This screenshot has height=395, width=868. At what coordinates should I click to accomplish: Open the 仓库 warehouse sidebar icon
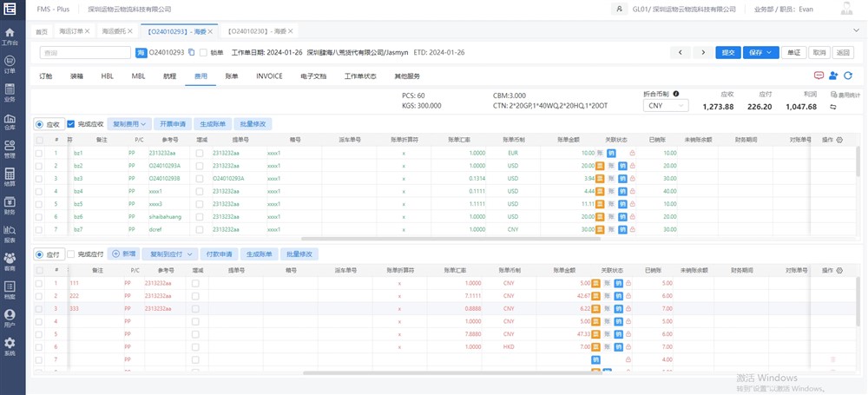pyautogui.click(x=10, y=121)
